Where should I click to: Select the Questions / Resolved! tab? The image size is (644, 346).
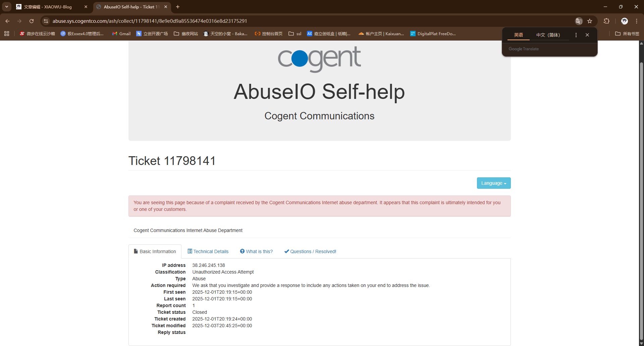pyautogui.click(x=310, y=251)
